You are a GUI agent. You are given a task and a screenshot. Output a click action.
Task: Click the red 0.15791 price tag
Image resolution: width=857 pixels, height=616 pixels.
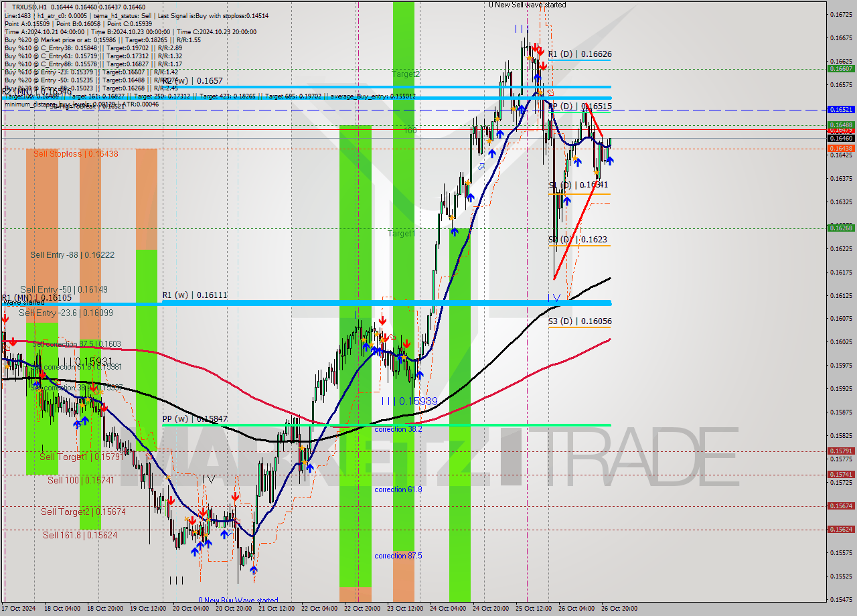(x=841, y=451)
